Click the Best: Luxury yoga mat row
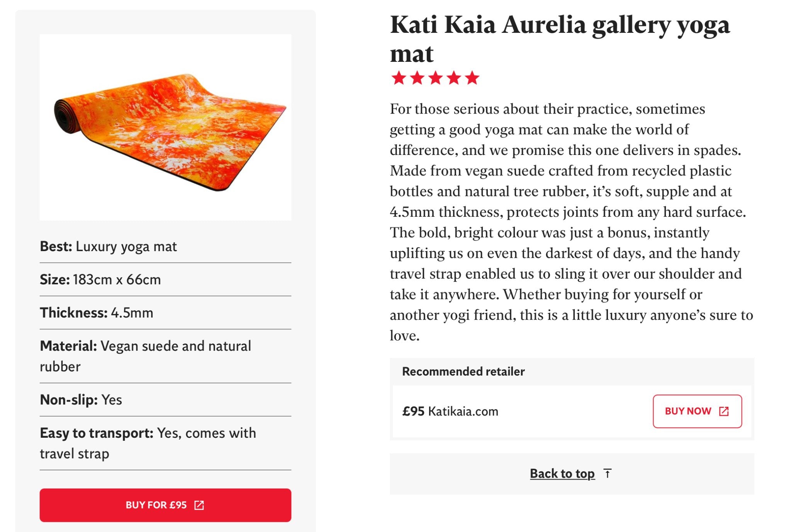The width and height of the screenshot is (791, 532). 165,246
